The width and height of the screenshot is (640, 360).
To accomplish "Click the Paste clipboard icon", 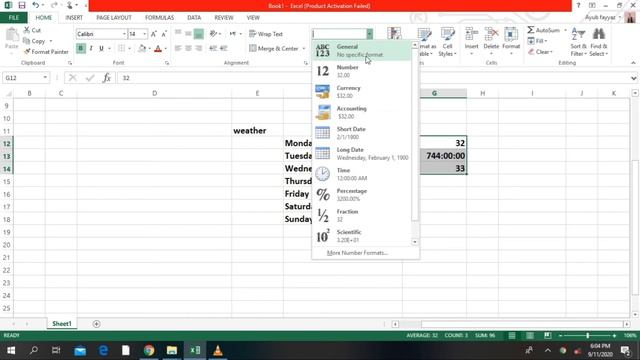I will click(12, 35).
